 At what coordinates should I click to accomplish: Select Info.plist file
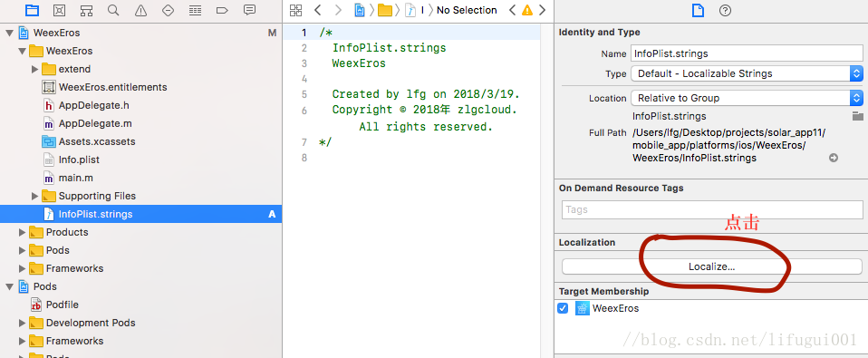[140, 160]
